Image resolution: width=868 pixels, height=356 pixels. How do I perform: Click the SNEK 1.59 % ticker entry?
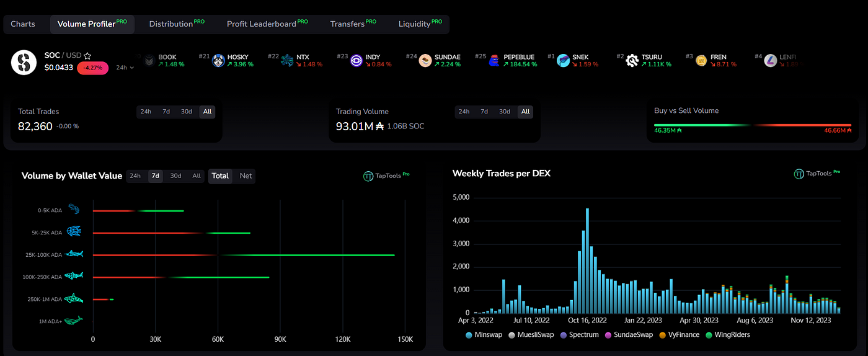[574, 60]
